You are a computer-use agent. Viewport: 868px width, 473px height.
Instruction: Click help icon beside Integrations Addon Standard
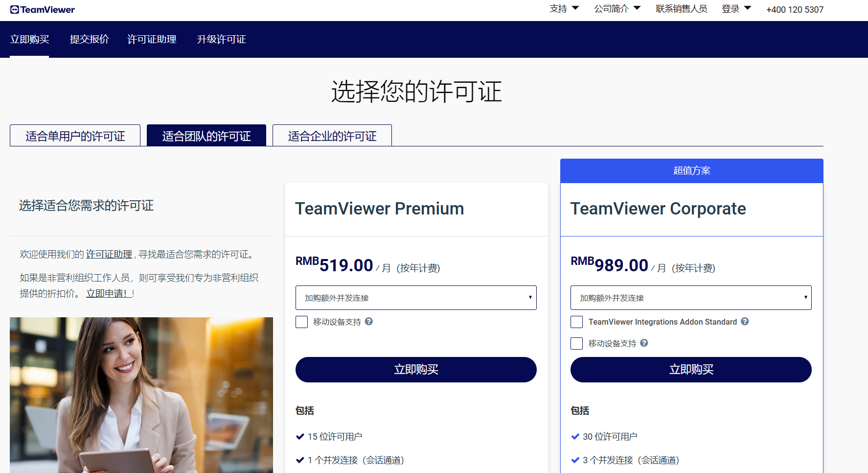tap(745, 322)
